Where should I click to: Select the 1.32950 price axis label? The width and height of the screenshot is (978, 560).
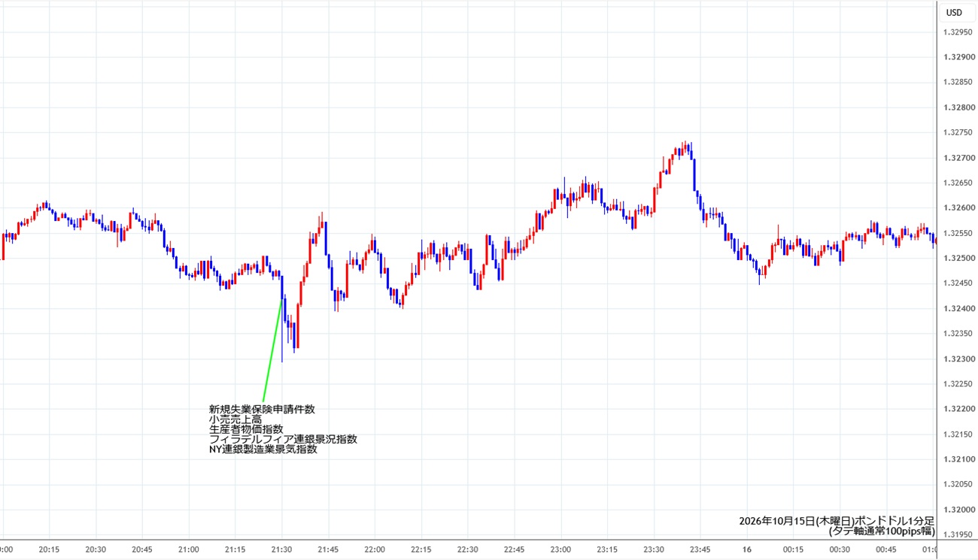956,32
